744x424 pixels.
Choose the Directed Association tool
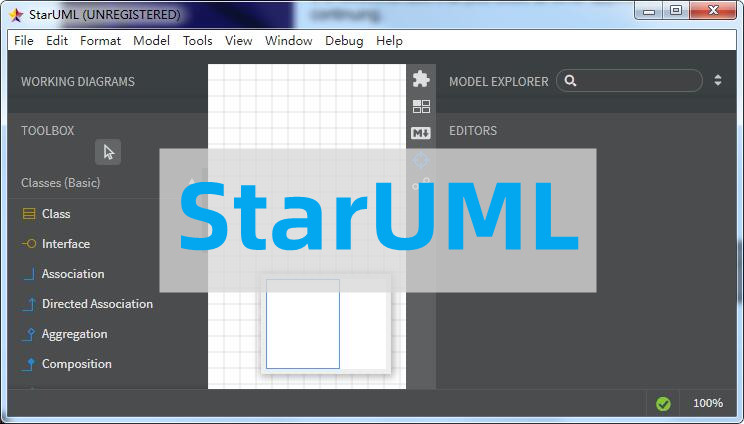tap(97, 304)
